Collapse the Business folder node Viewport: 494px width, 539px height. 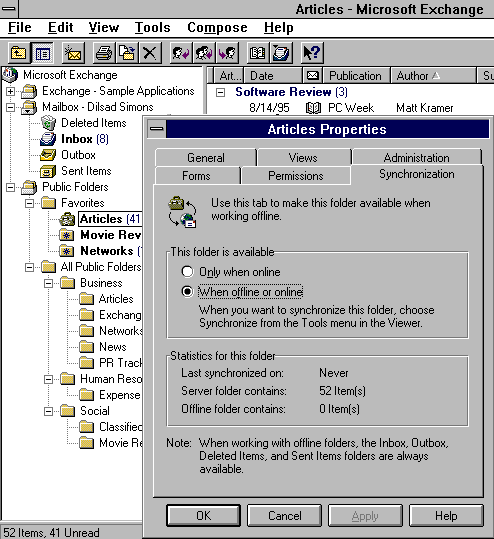click(48, 283)
